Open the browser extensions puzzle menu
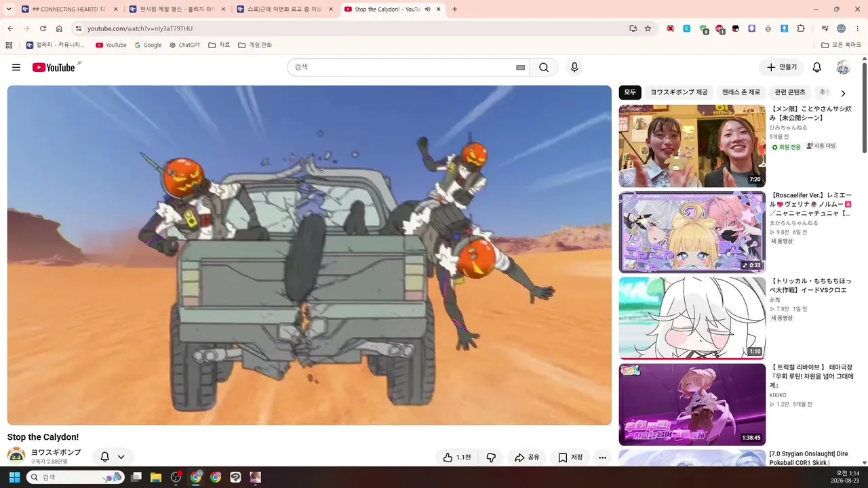 coord(801,28)
